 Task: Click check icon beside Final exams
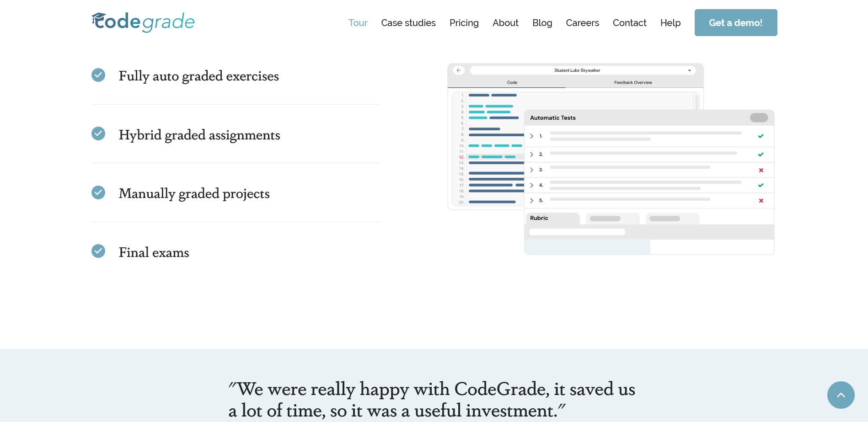pyautogui.click(x=98, y=251)
